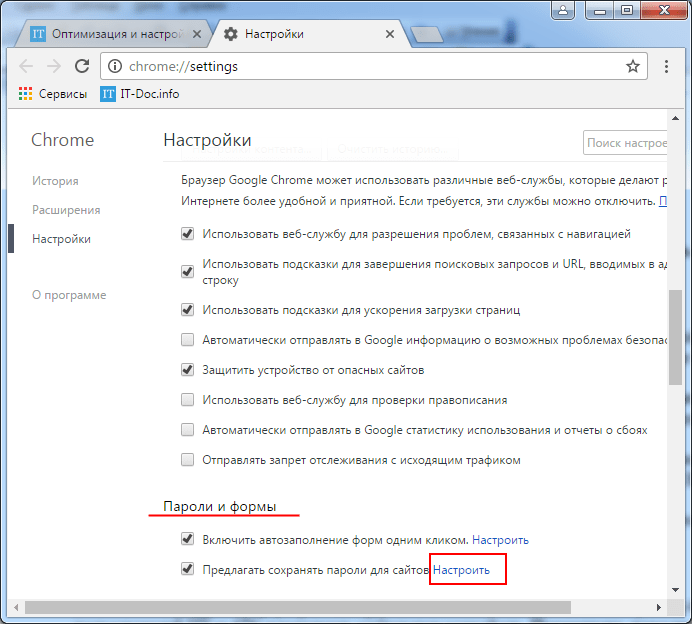Click Настроить link for form autofill
Image resolution: width=692 pixels, height=624 pixels.
[x=500, y=540]
